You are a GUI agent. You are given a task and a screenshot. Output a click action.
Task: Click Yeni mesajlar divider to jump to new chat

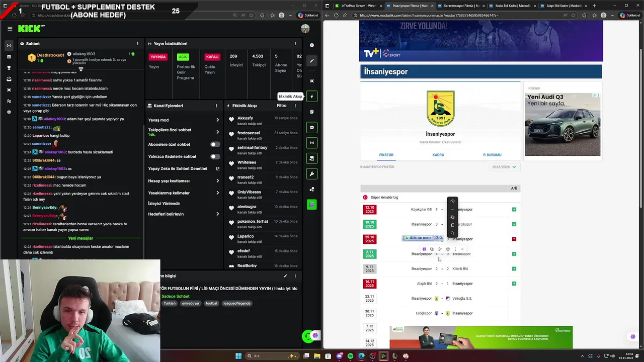[x=80, y=238]
